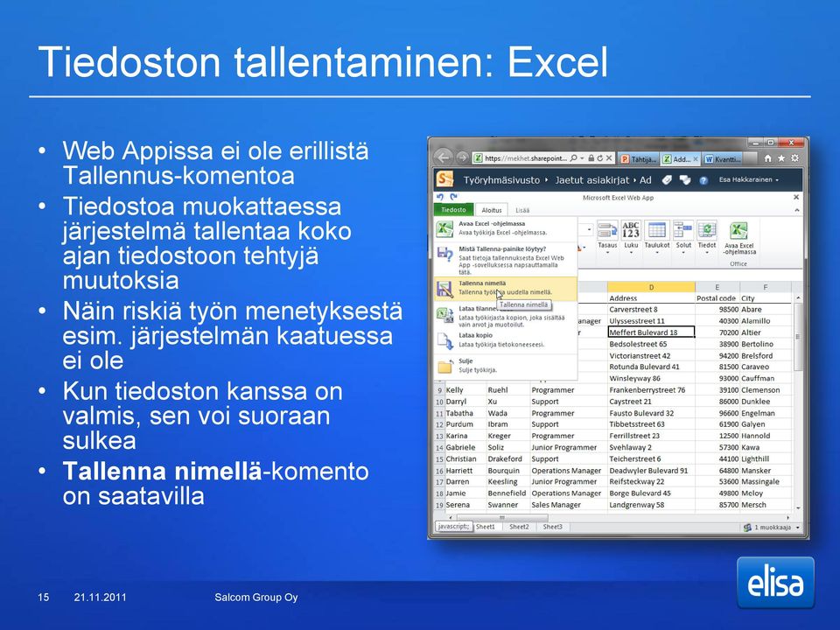Expand the Tiedot dropdown arrow
Screen dimensions: 840x630
[x=707, y=252]
